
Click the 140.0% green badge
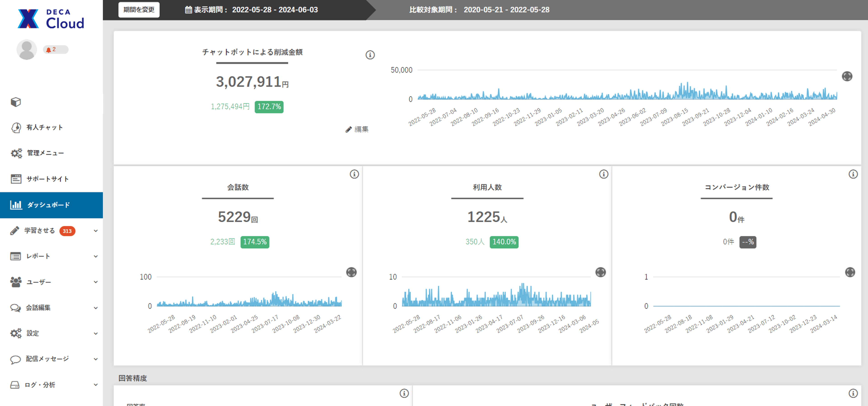click(504, 242)
